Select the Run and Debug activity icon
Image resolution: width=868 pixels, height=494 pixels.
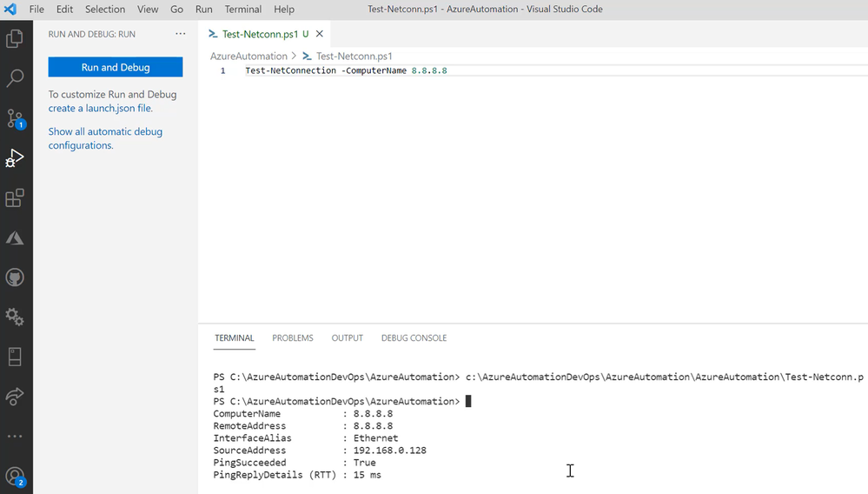[x=15, y=157]
